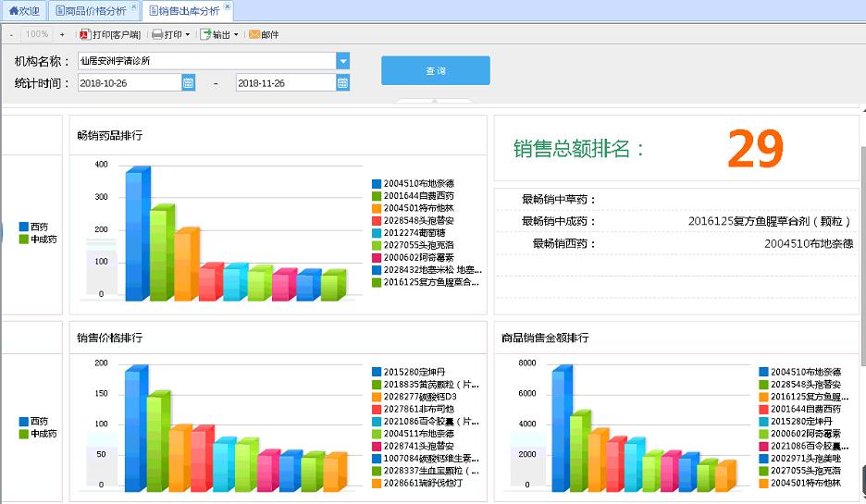Viewport: 866px width, 504px height.
Task: Click legend entry 2028277碳酸钙D3
Action: (x=414, y=397)
